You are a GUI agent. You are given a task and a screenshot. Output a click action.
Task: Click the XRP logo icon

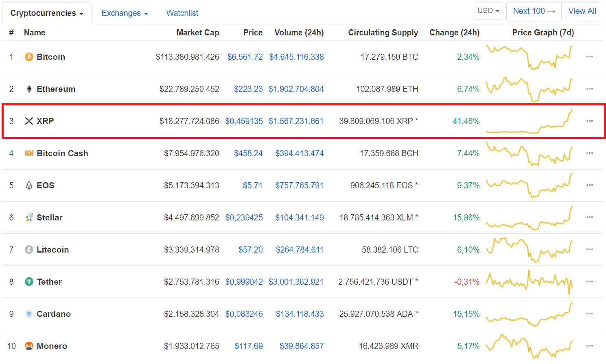coord(29,121)
